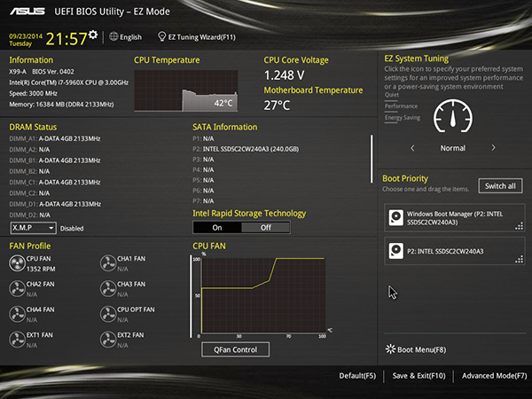
Task: Click the P2: INTEL SSDSC2CW240A3 boot disk icon
Action: click(395, 251)
